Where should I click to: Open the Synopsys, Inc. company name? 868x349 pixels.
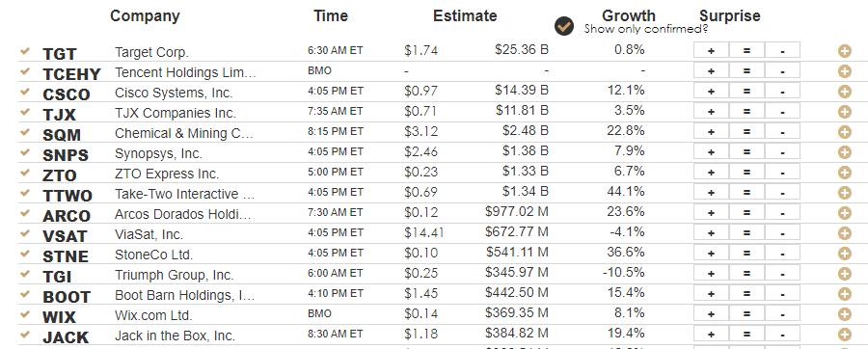[x=158, y=153]
